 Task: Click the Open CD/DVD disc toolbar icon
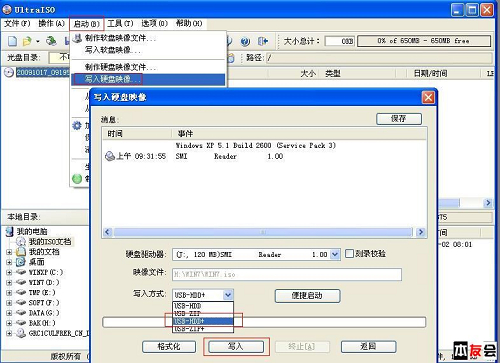[51, 41]
